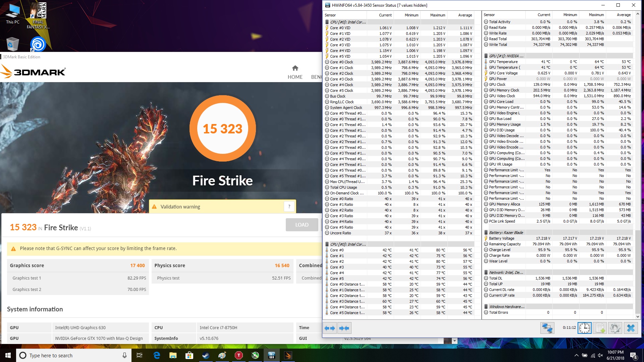Open Microsoft Store from the taskbar
The width and height of the screenshot is (644, 362).
(x=190, y=355)
